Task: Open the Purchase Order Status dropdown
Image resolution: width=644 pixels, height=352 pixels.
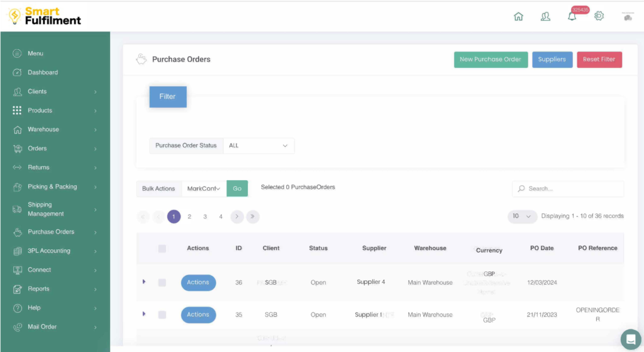Action: pos(258,145)
